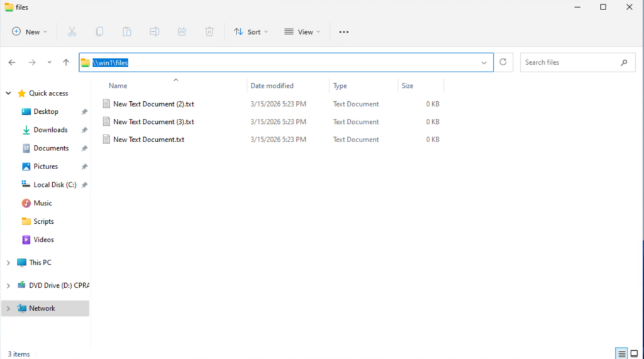Click the pin icon beside Pictures
The width and height of the screenshot is (644, 359).
point(84,167)
